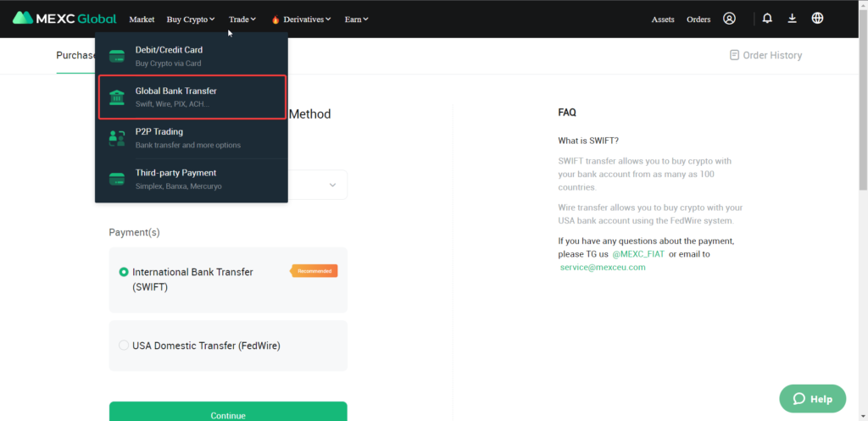The height and width of the screenshot is (421, 868).
Task: Click the Global Bank Transfer bank icon
Action: point(117,97)
